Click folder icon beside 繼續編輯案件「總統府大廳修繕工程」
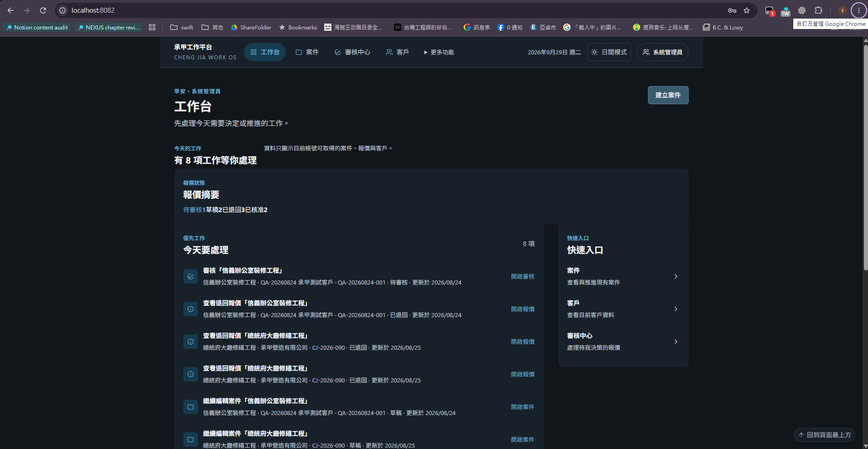Viewport: 868px width, 449px height. click(191, 439)
